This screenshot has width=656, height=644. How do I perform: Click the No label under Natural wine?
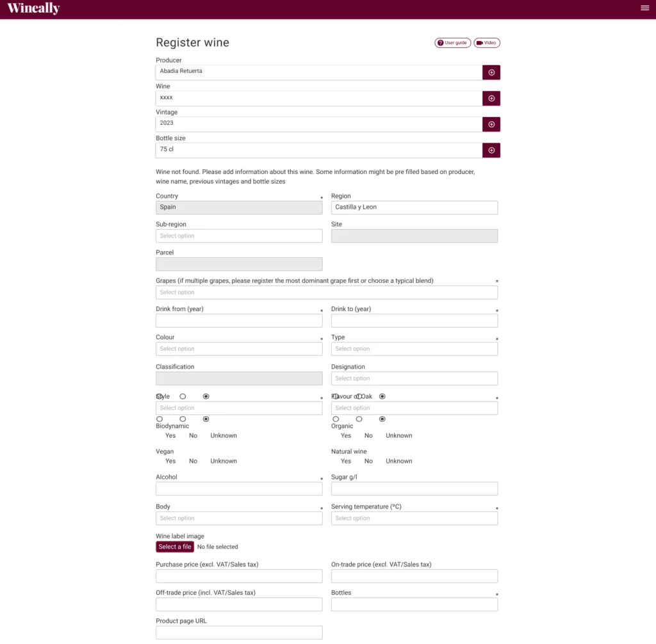coord(368,461)
